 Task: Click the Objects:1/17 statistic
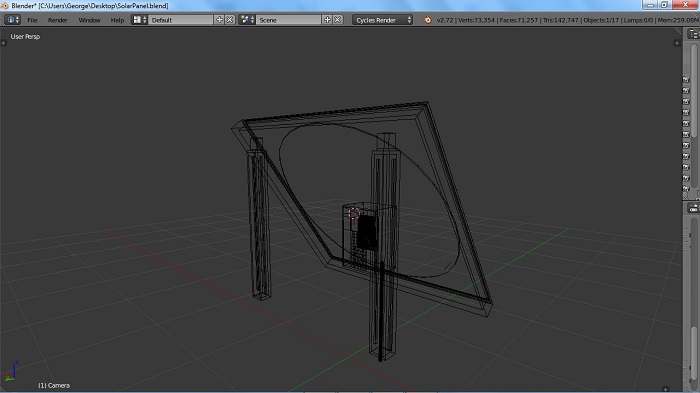click(601, 20)
